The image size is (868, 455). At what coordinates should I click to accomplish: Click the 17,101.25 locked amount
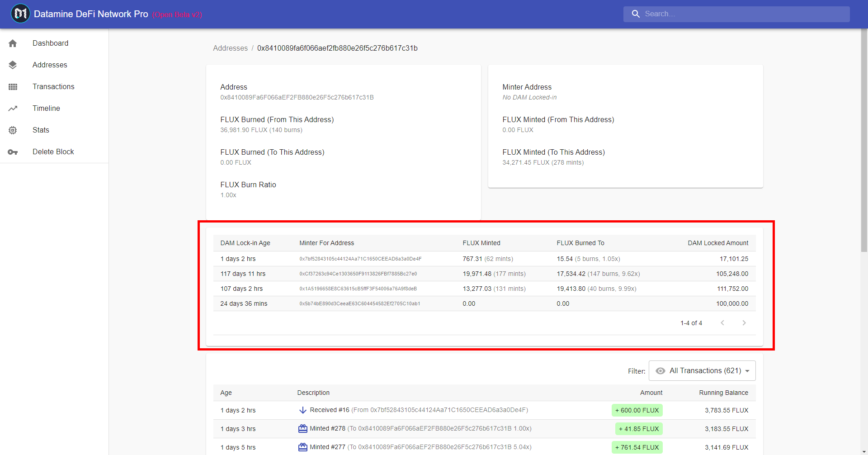(x=734, y=259)
